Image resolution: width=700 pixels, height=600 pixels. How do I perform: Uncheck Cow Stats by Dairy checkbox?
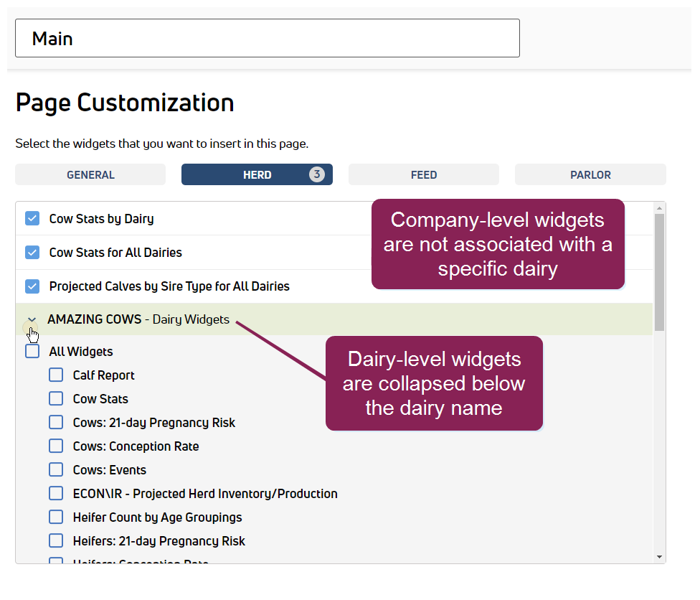tap(32, 218)
